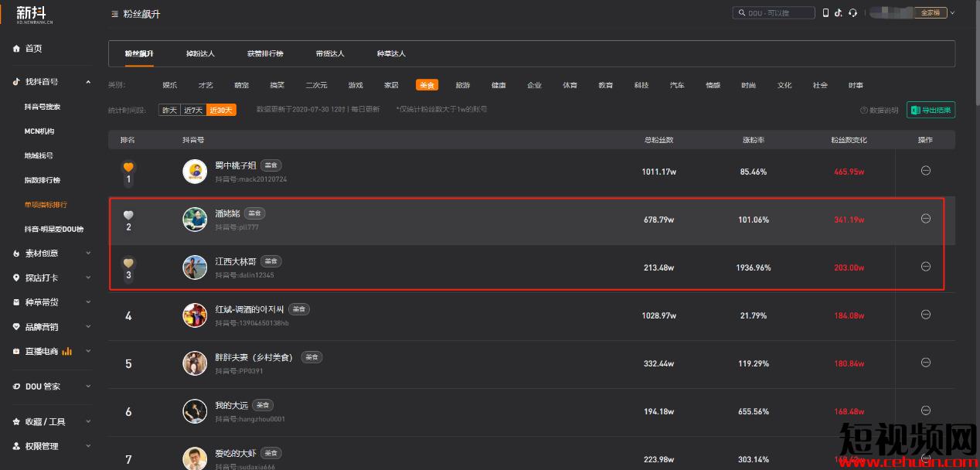The image size is (980, 470).
Task: Open the more-actions icon for 江西大林哥
Action: [926, 267]
